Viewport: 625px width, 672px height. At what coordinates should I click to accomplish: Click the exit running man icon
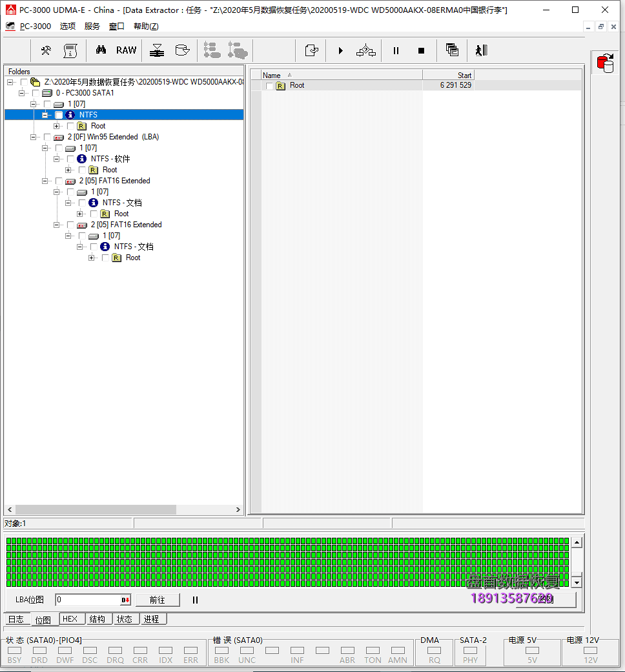click(x=482, y=50)
